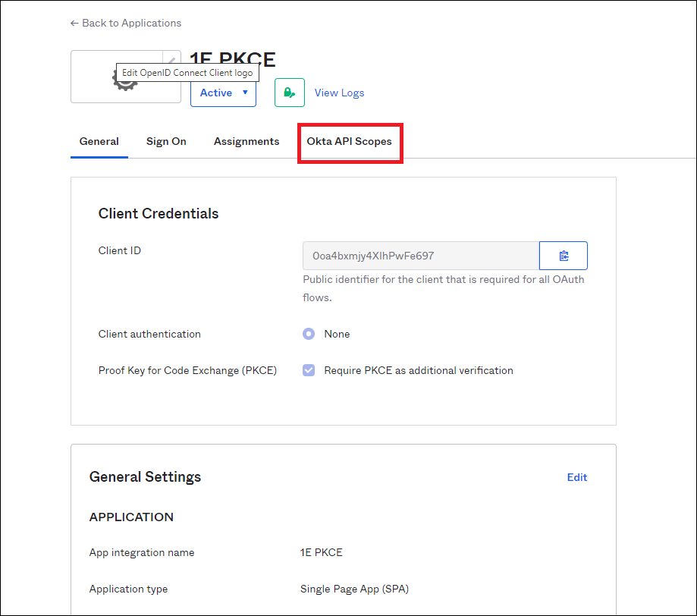Open the Active status dropdown
Viewport: 697px width, 616px height.
click(x=223, y=93)
